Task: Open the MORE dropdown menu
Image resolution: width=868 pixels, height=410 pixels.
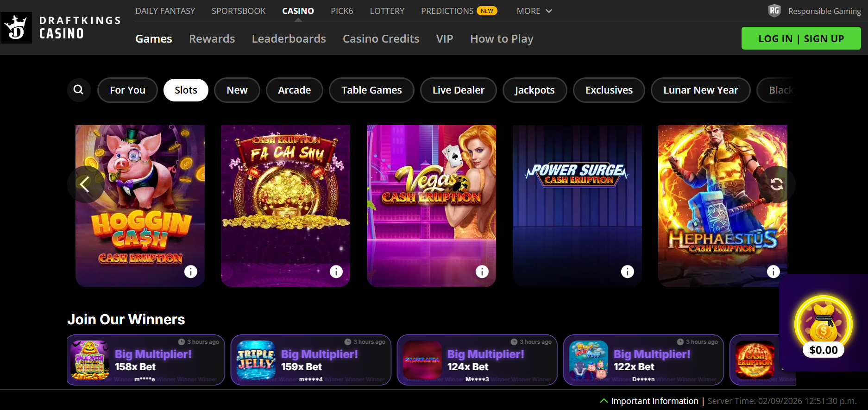Action: tap(535, 11)
